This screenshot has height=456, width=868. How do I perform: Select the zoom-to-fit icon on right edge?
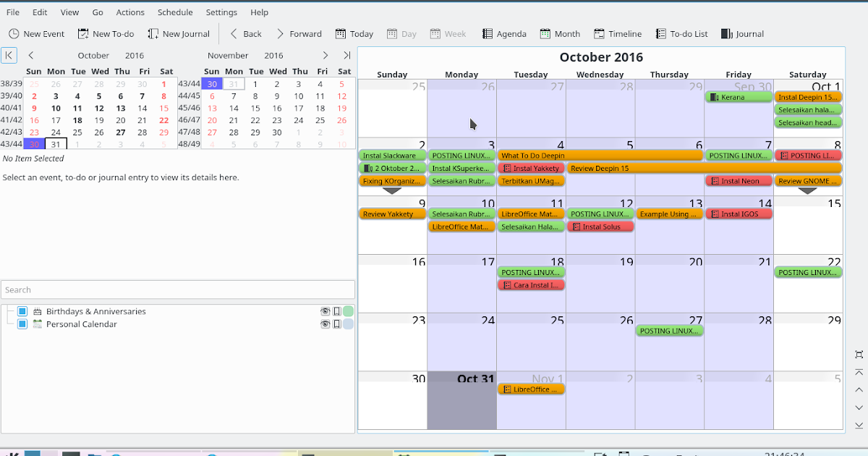pyautogui.click(x=859, y=355)
